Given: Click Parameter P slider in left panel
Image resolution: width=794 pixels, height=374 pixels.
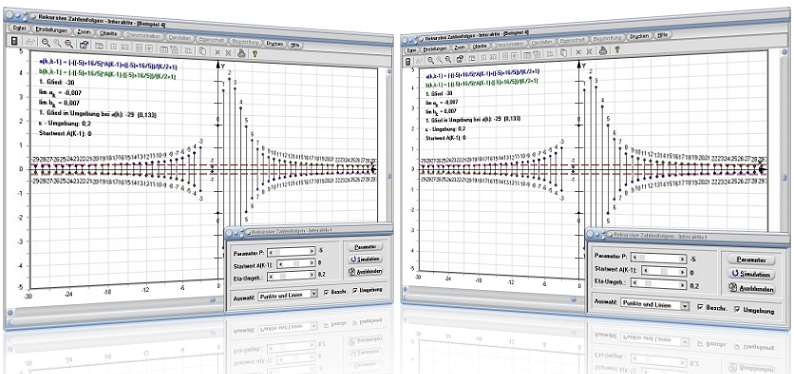Looking at the screenshot, I should click(291, 252).
